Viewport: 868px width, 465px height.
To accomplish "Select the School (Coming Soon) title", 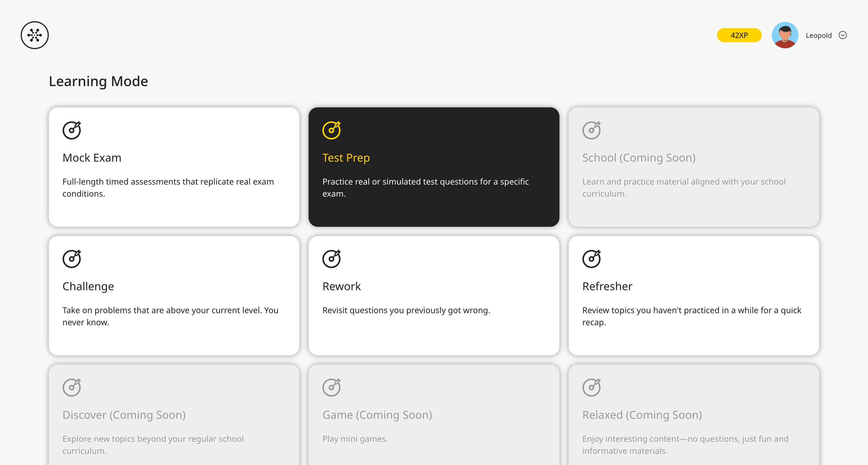I will click(x=639, y=158).
